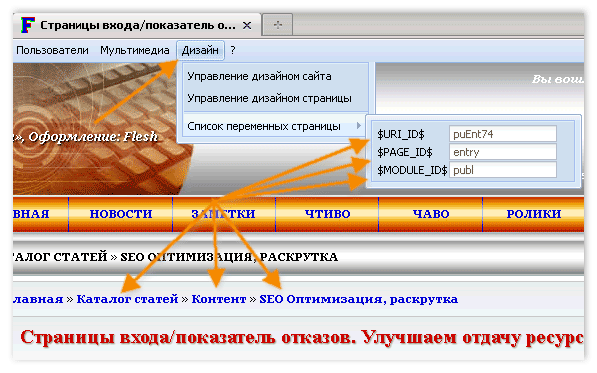Close the Страницы входа tab

point(247,26)
